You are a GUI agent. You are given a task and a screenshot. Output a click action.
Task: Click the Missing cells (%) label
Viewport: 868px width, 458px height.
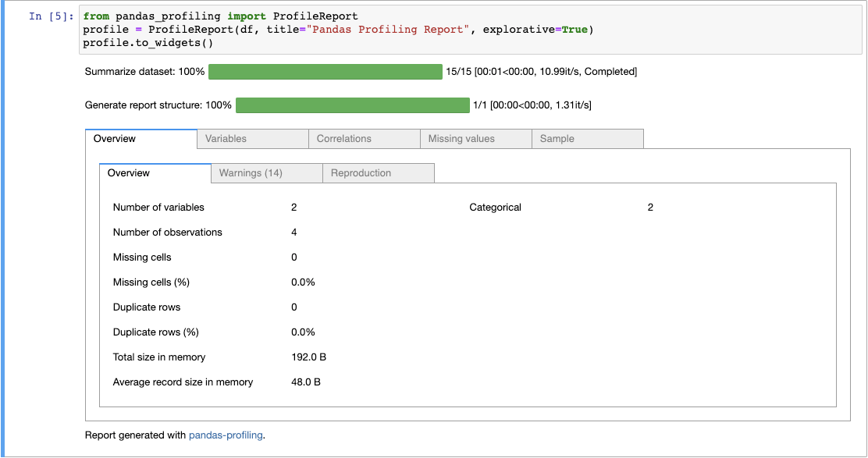(x=151, y=282)
